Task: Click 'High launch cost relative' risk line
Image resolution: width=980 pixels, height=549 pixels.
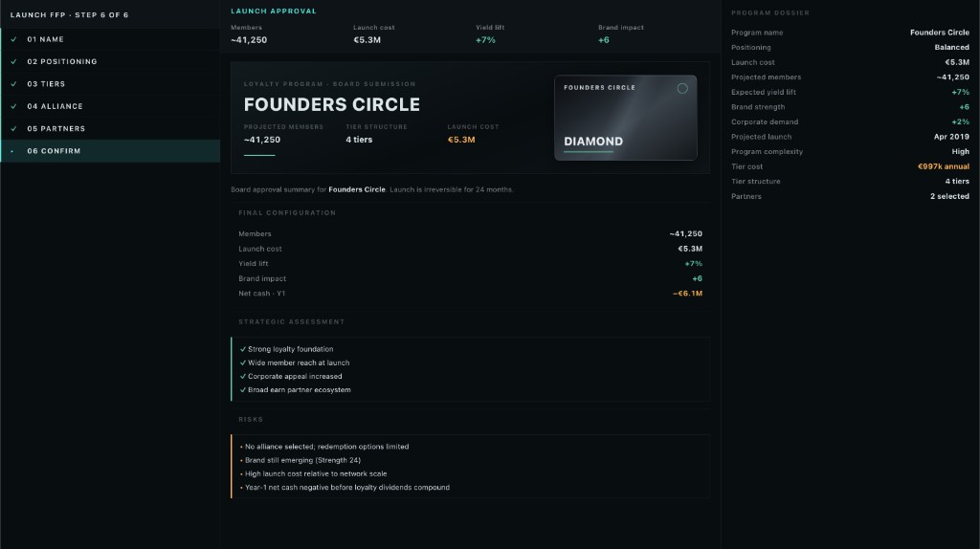Action: [316, 474]
